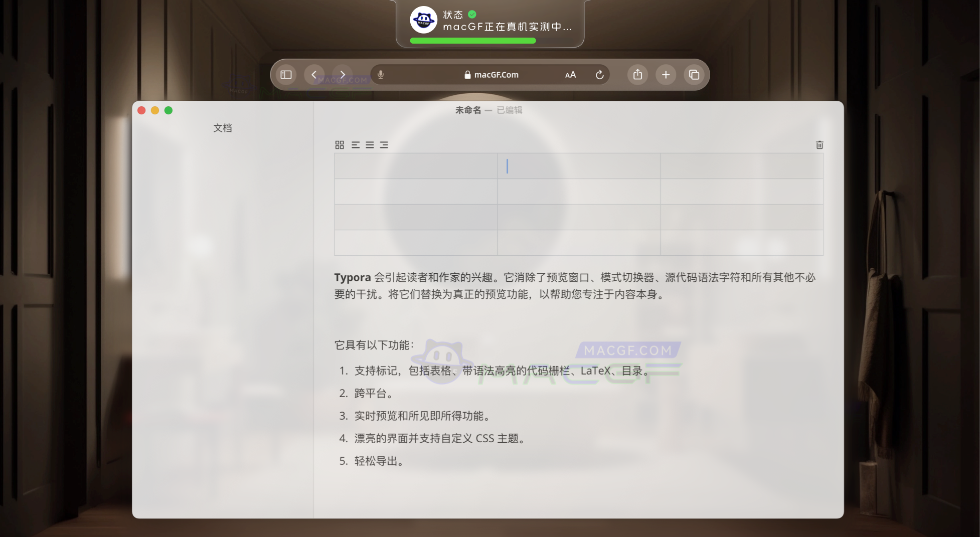980x537 pixels.
Task: Open the 文档 sidebar panel
Action: pos(223,128)
